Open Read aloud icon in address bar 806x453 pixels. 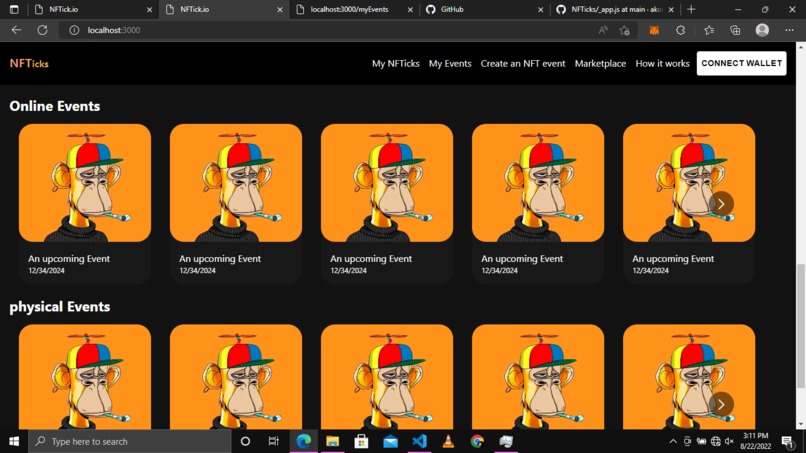(603, 30)
